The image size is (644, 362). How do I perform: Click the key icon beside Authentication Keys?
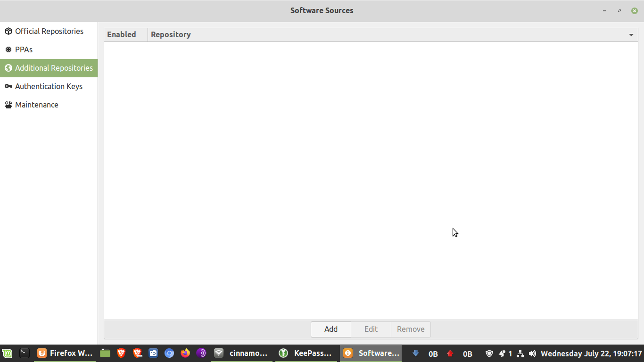[x=8, y=86]
